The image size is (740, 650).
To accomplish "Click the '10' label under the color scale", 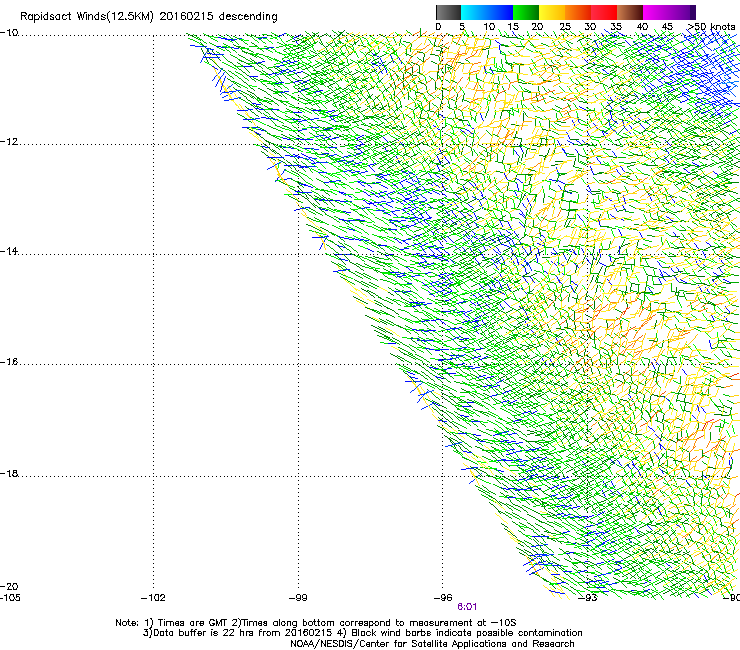I will [x=489, y=27].
